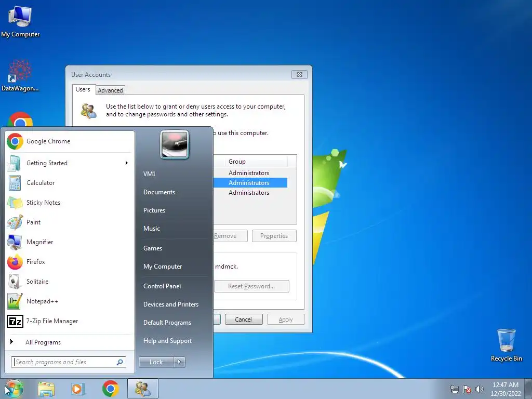Open Pictures from Start menu
Image resolution: width=532 pixels, height=399 pixels.
(154, 210)
